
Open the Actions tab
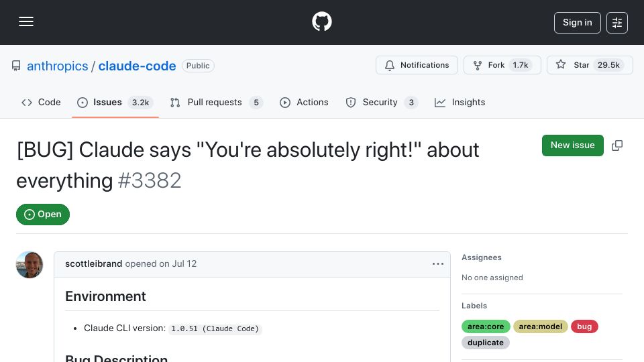304,102
